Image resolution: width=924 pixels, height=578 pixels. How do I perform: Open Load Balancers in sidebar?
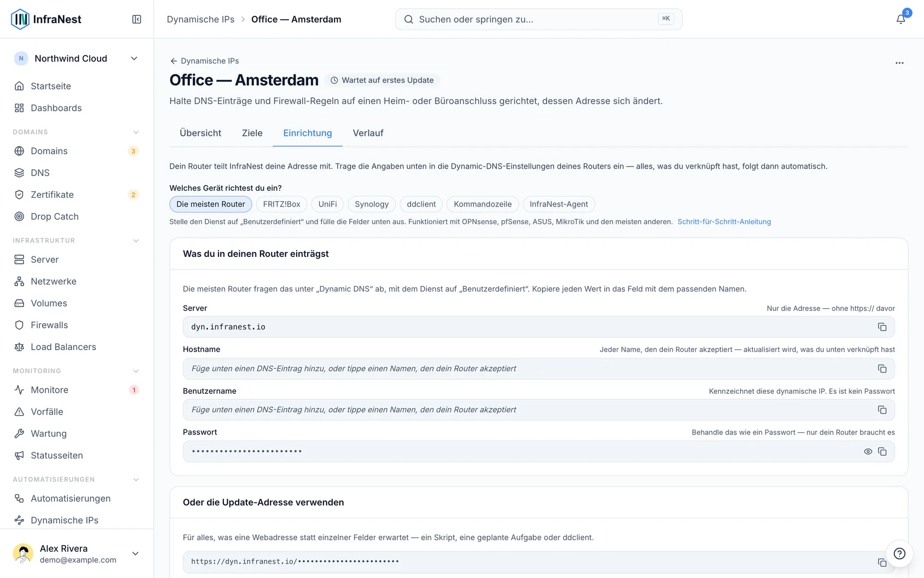pyautogui.click(x=77, y=347)
